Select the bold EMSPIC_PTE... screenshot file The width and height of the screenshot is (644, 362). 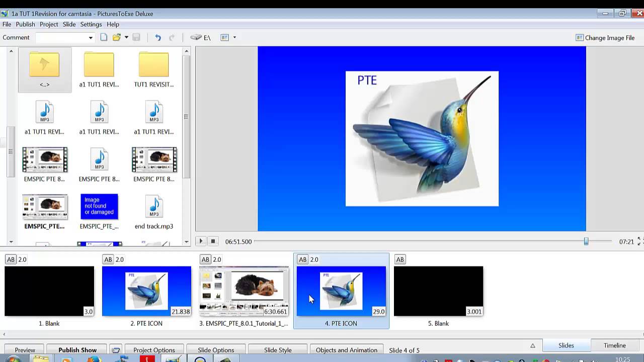click(x=44, y=212)
